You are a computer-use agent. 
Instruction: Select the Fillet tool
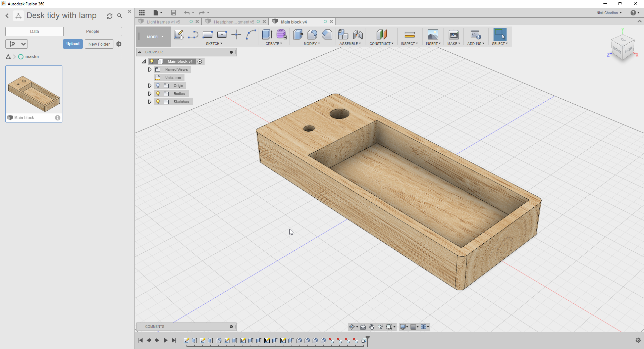point(312,35)
